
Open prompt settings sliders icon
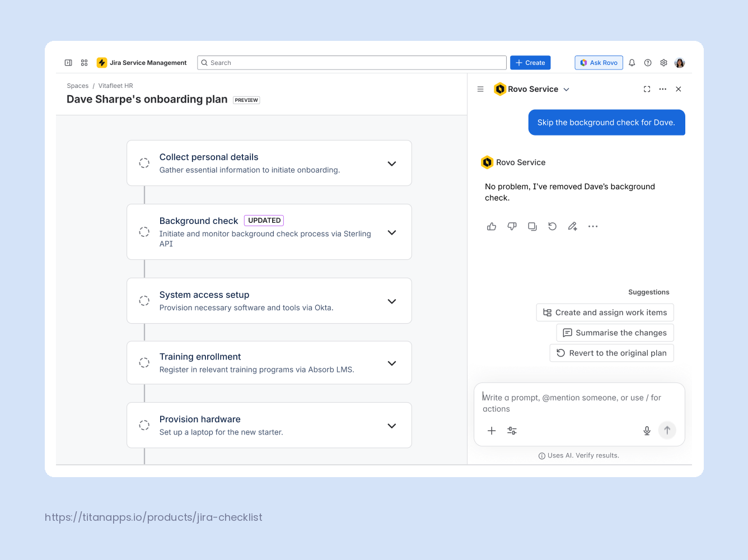[x=512, y=431]
